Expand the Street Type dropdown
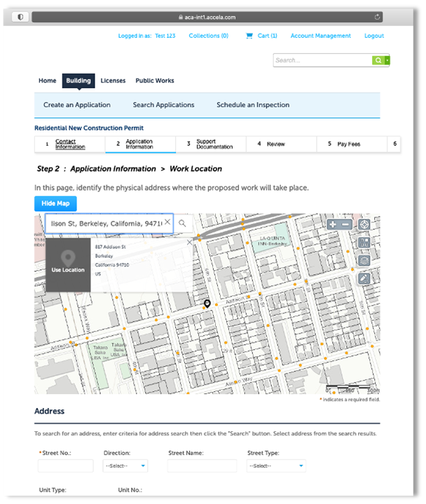 (x=276, y=466)
